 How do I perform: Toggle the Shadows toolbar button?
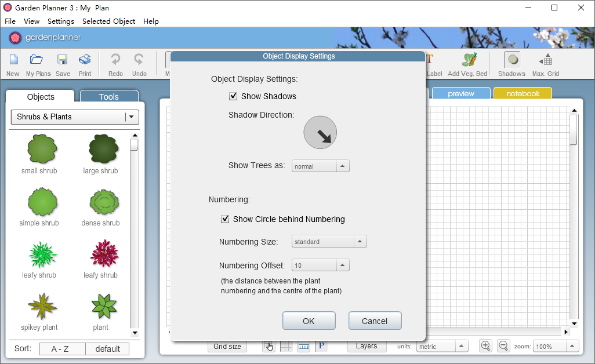513,60
